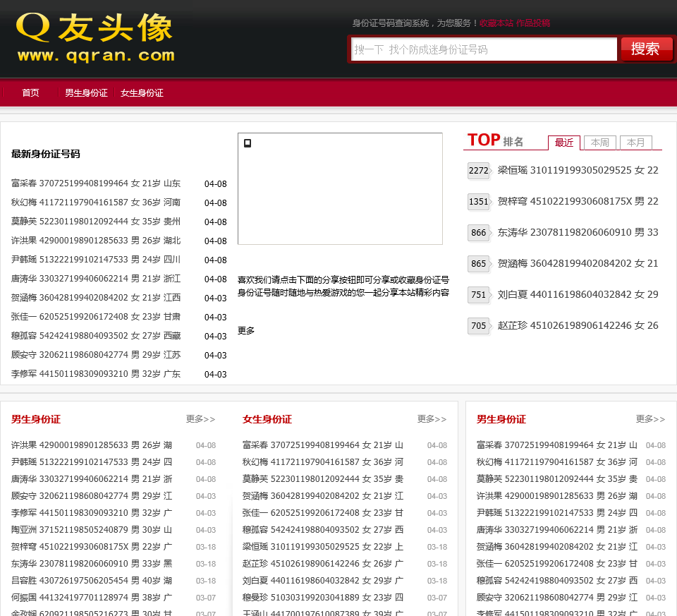This screenshot has height=616, width=677.
Task: Click the 收藏本站 link
Action: point(496,23)
